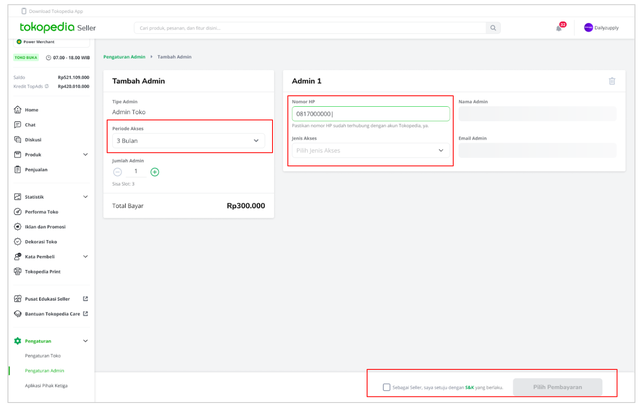The image size is (640, 409).
Task: Click the Nomor HP input field
Action: coord(370,114)
